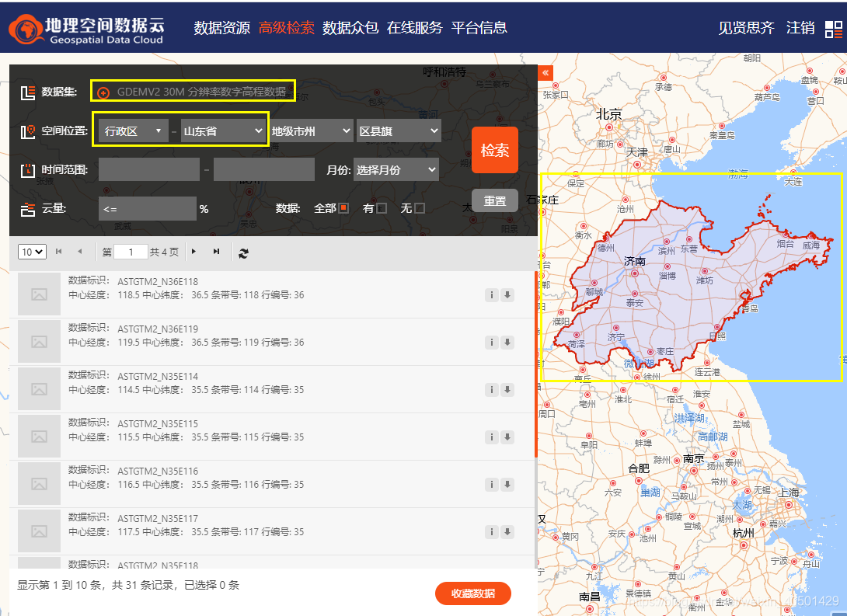
Task: Show info for ASTGTM2_N35E114
Action: 491,390
